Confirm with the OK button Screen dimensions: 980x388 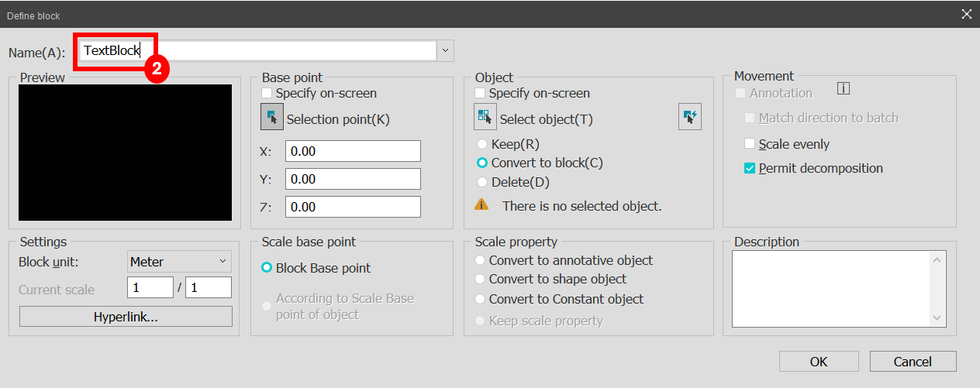coord(819,362)
